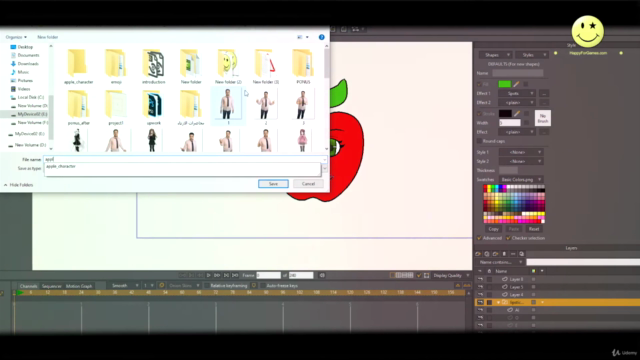Select the image thumbnail named 2

pyautogui.click(x=266, y=106)
